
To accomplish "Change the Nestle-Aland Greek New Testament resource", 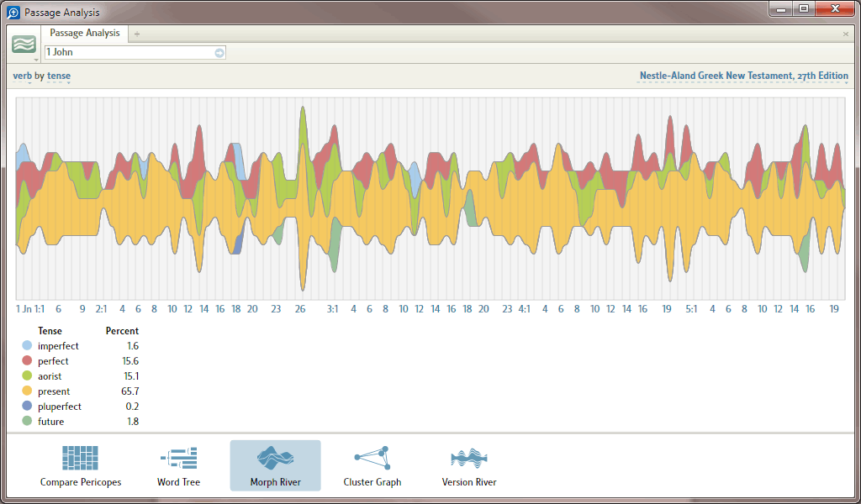I will 743,76.
